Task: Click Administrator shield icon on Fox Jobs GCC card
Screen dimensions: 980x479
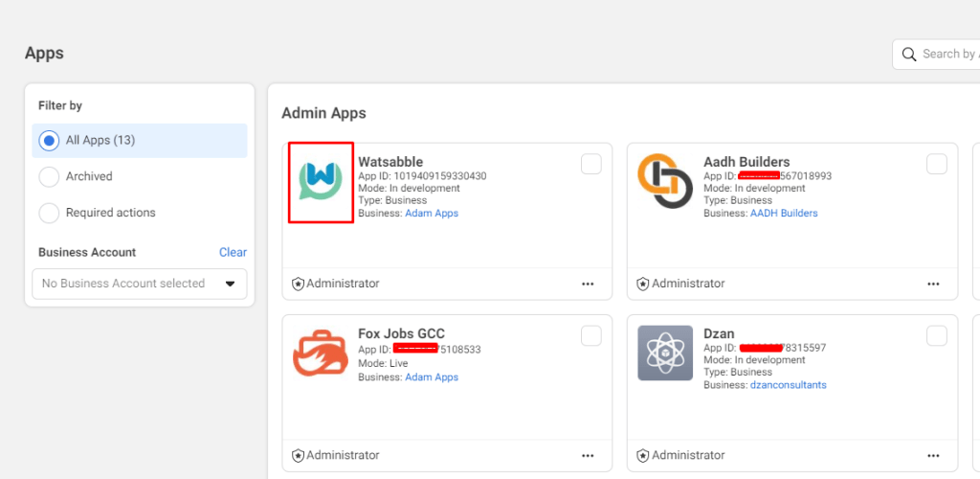Action: [x=299, y=455]
